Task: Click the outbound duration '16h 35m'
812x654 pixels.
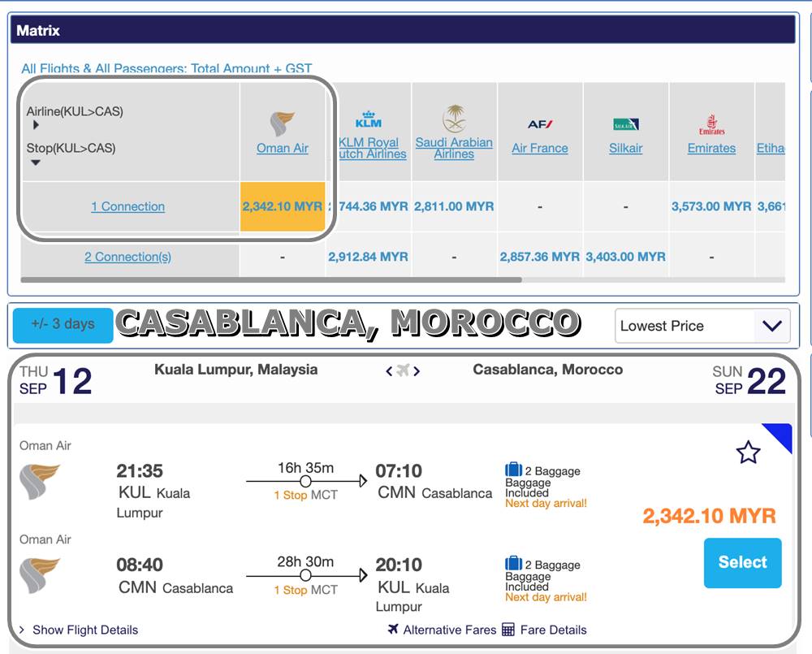Action: tap(305, 468)
